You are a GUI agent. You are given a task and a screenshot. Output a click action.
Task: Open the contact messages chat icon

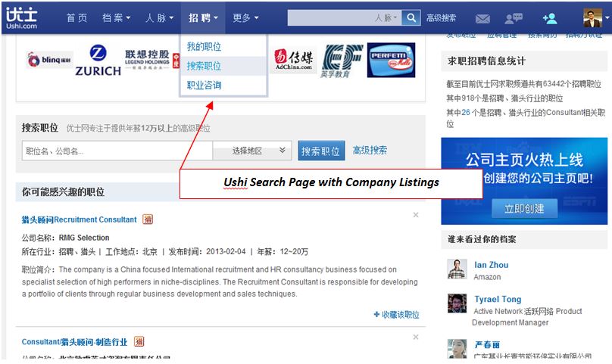coord(514,18)
